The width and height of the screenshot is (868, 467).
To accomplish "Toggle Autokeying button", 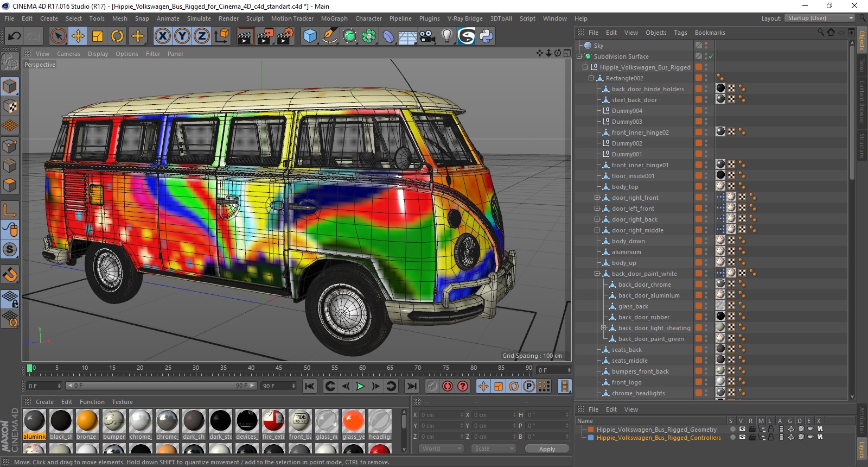I will tap(447, 386).
